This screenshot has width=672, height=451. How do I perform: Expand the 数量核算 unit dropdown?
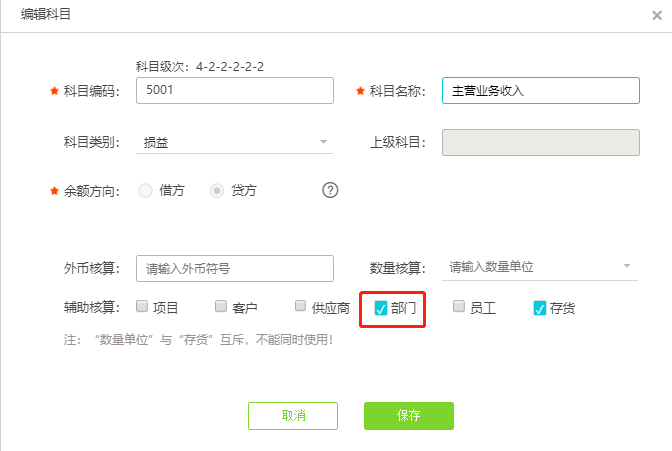tap(538, 267)
